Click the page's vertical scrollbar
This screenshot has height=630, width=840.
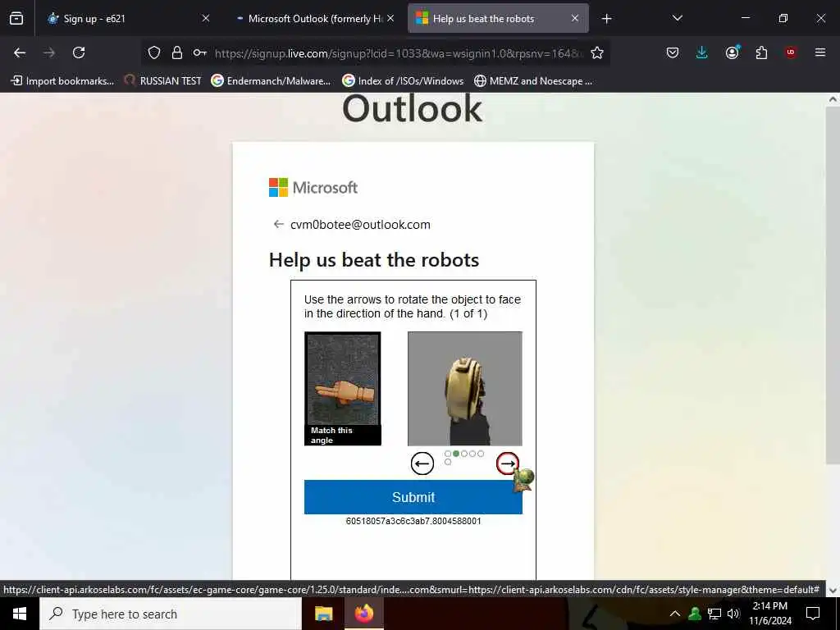(833, 284)
